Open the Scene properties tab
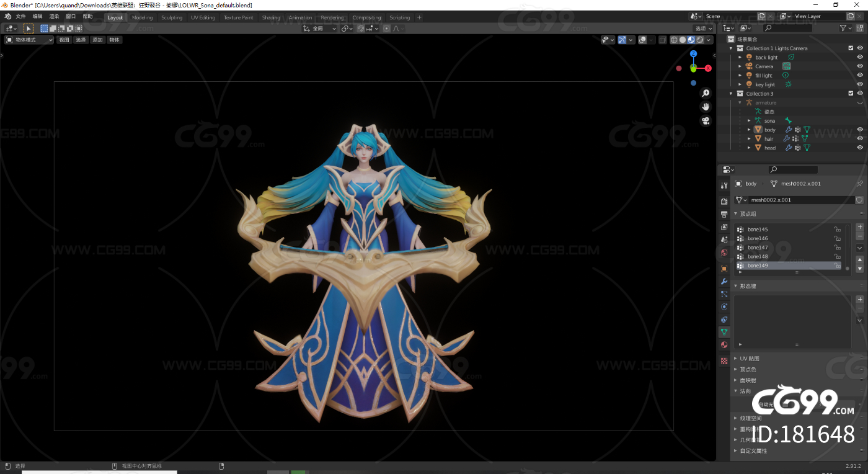The height and width of the screenshot is (474, 868). point(724,239)
